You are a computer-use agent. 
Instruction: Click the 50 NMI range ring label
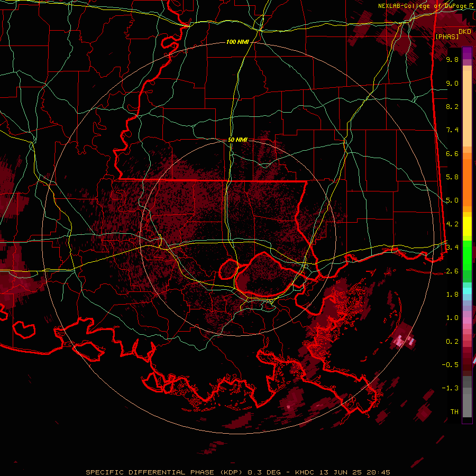pyautogui.click(x=237, y=140)
